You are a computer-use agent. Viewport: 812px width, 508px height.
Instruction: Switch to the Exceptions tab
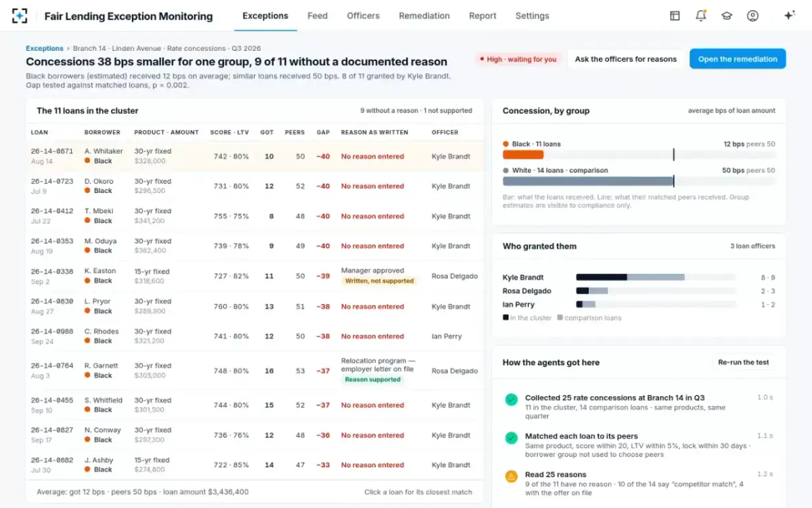[x=265, y=16]
